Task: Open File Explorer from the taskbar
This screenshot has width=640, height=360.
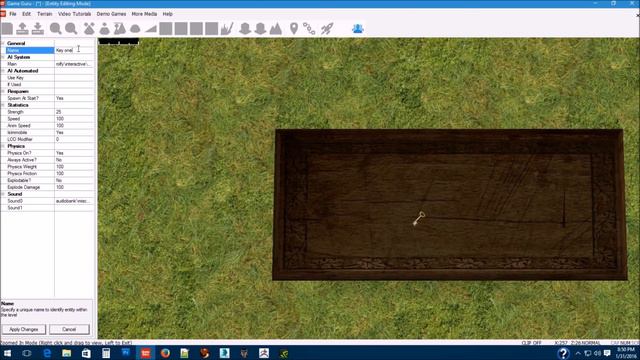Action: coord(67,353)
